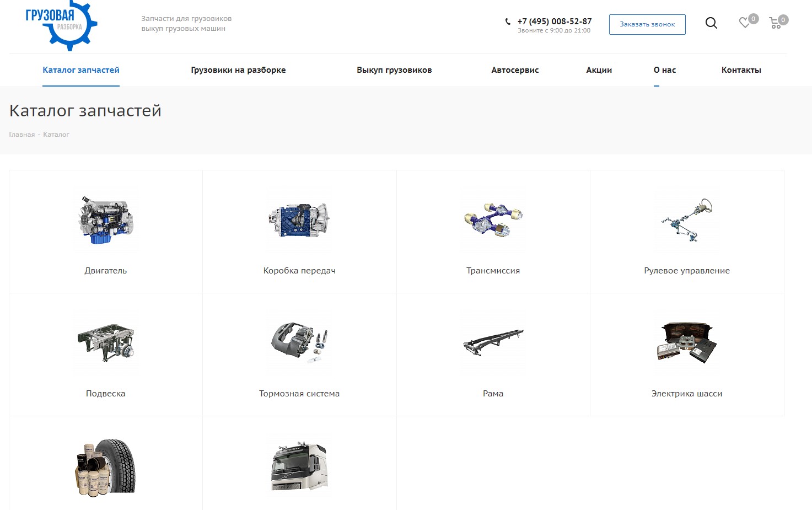
Task: Open the favorites heart icon
Action: tap(745, 23)
